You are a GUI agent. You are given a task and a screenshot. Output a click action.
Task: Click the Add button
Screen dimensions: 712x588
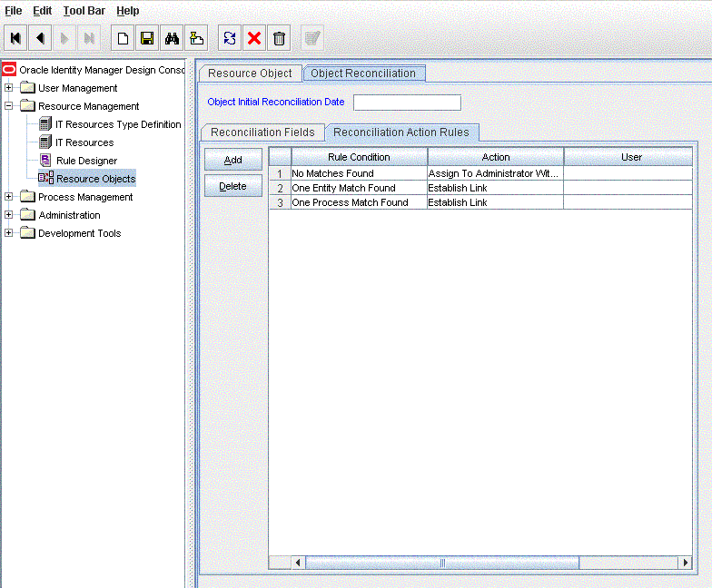point(232,160)
